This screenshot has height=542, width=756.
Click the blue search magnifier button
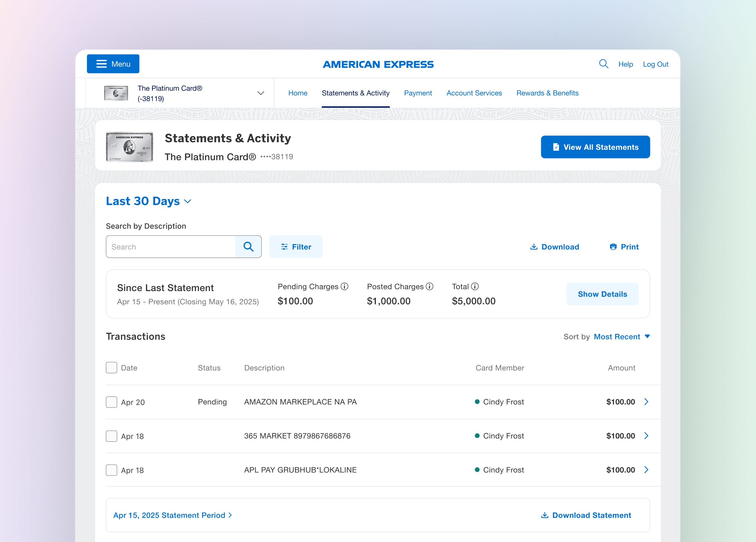coord(248,247)
